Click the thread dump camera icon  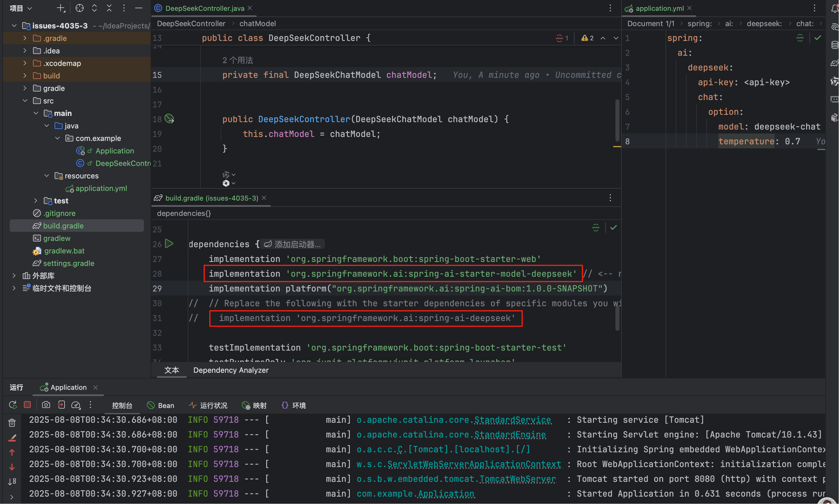[x=46, y=405]
